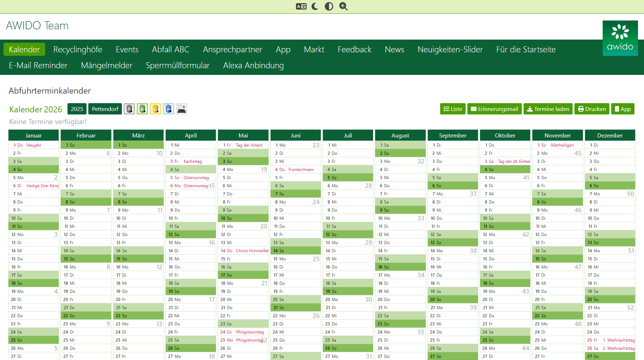Toggle dark mode with the moon icon
Image resolution: width=644 pixels, height=360 pixels.
click(x=315, y=6)
